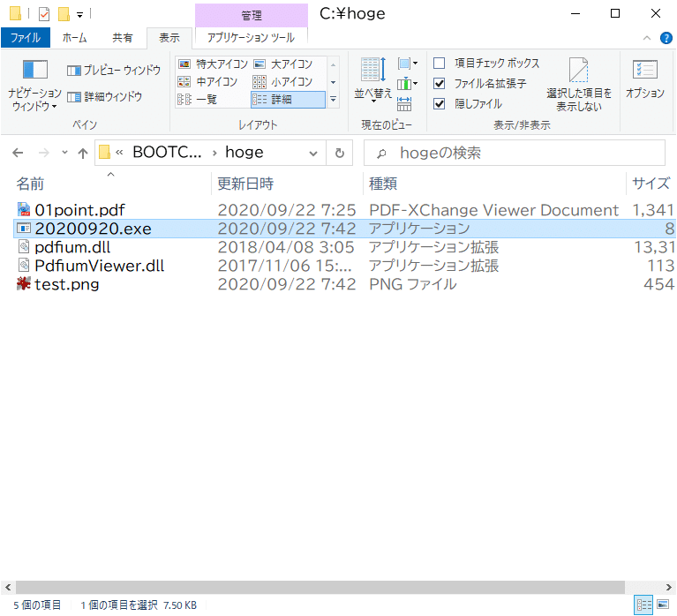Click the PDF-XChange Viewer Document type cell
The width and height of the screenshot is (677, 616).
click(x=494, y=210)
